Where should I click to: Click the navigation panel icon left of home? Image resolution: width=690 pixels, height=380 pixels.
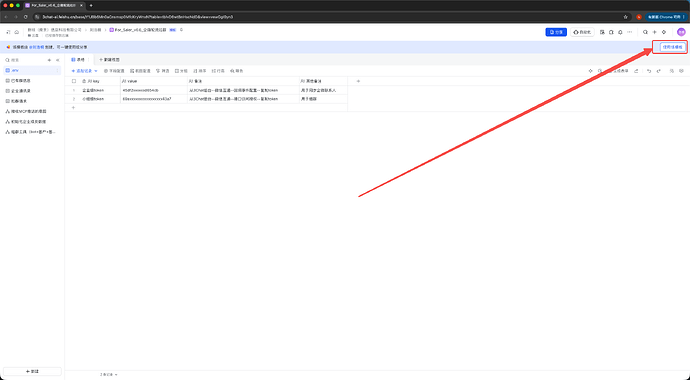pyautogui.click(x=8, y=32)
